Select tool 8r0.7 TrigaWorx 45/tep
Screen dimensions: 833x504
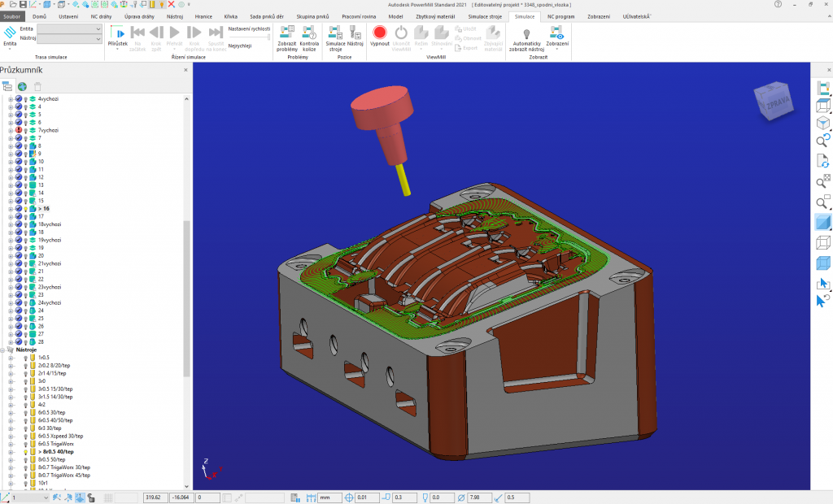point(63,476)
